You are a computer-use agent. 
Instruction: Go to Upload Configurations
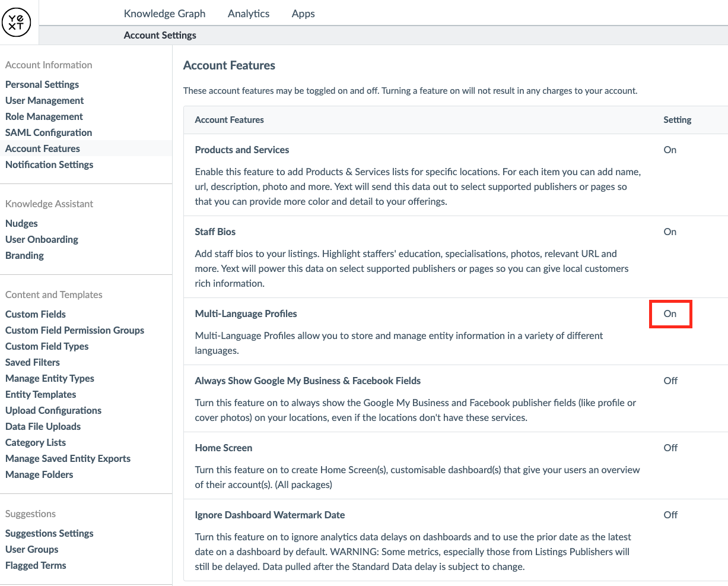[53, 410]
